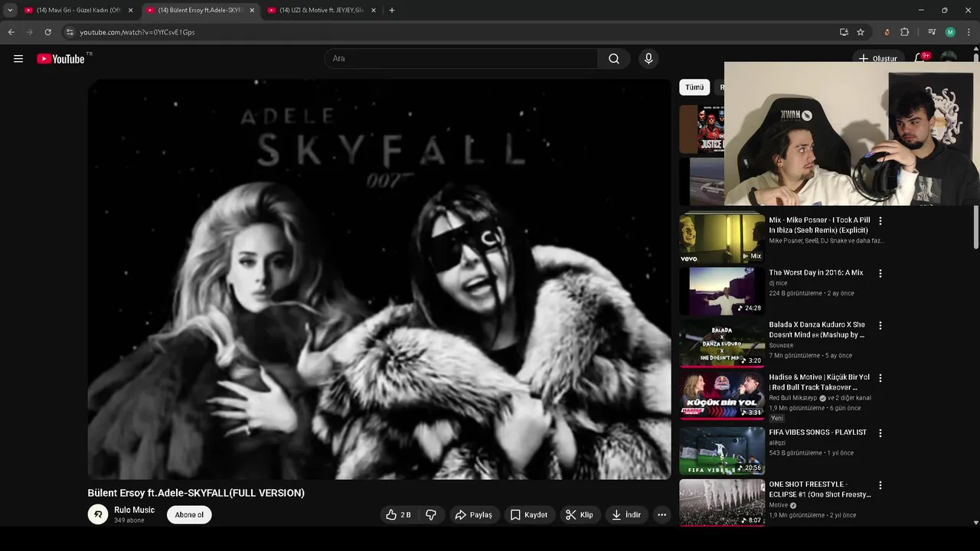
Task: Open the ONE SHOT FREESTYLE ECLIPSE thumbnail
Action: pyautogui.click(x=722, y=503)
